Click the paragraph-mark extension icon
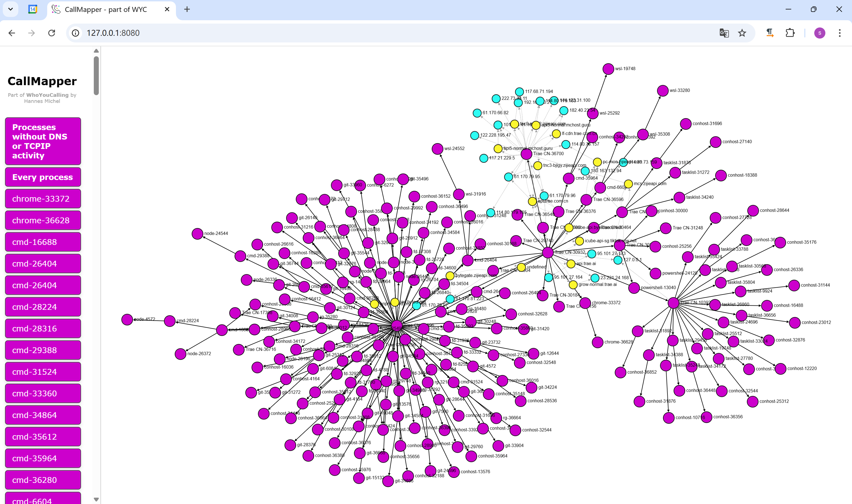 (770, 33)
